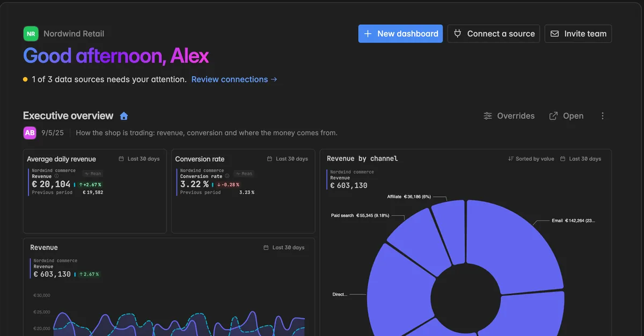The width and height of the screenshot is (644, 336).
Task: Follow the Review connections link
Action: [235, 79]
